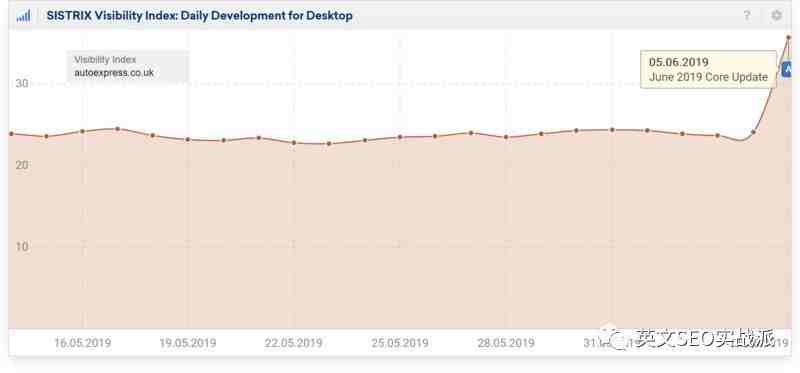
Task: Open the help question mark icon
Action: pyautogui.click(x=747, y=16)
